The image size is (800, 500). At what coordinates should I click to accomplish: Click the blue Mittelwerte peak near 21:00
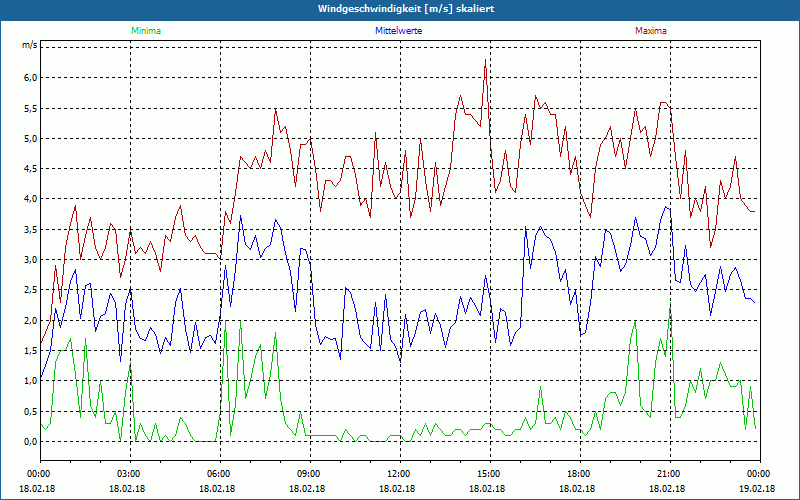(666, 207)
